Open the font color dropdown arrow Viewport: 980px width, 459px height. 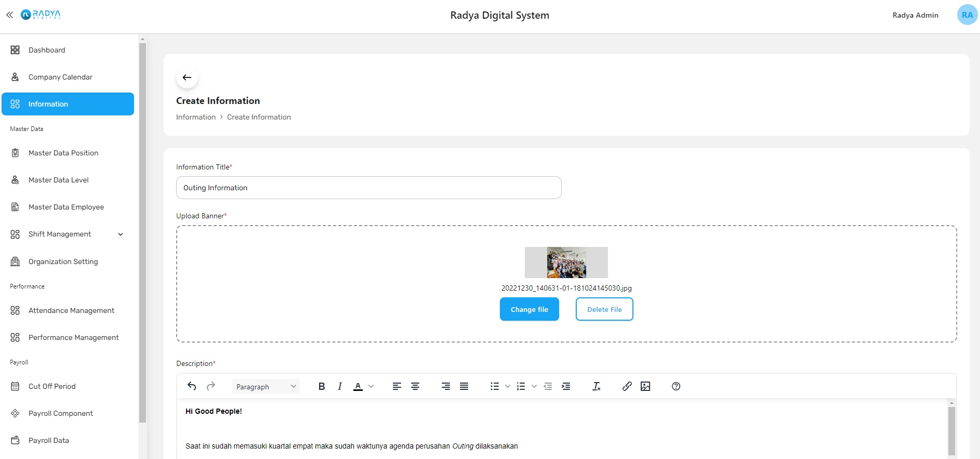tap(371, 386)
